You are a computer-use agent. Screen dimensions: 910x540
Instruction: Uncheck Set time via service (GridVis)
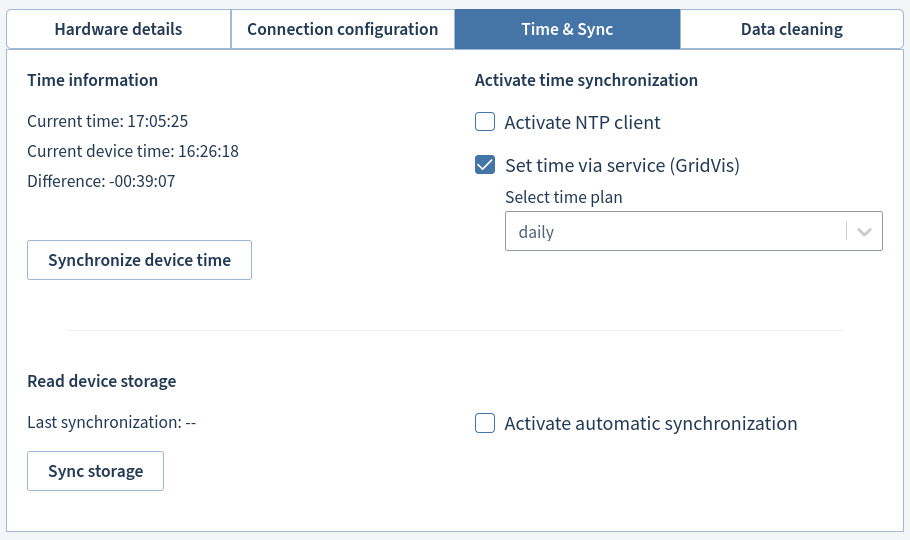point(485,165)
